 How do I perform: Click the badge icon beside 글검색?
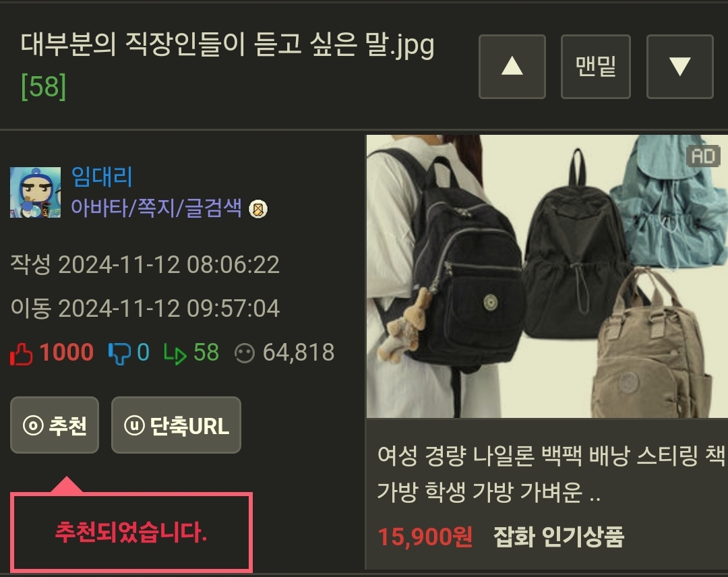click(258, 209)
